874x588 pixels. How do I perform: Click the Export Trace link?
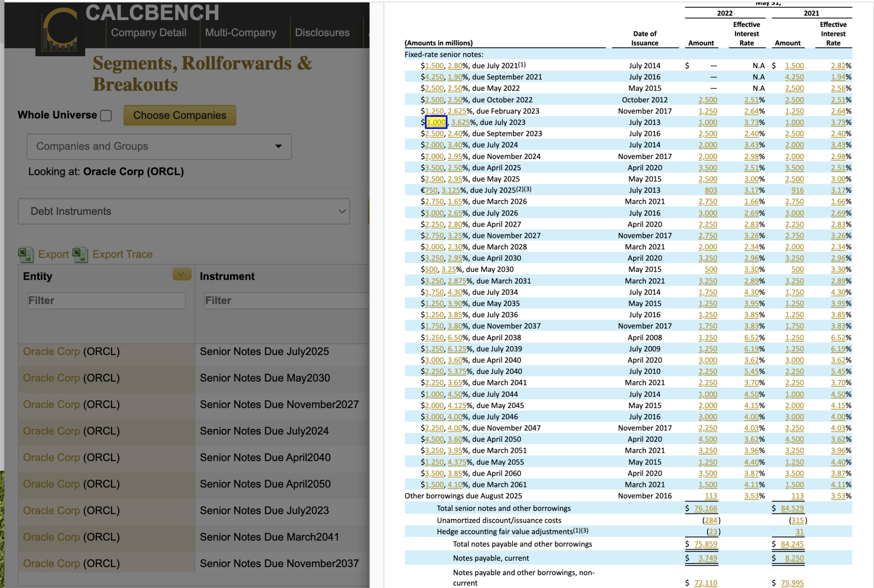(122, 254)
